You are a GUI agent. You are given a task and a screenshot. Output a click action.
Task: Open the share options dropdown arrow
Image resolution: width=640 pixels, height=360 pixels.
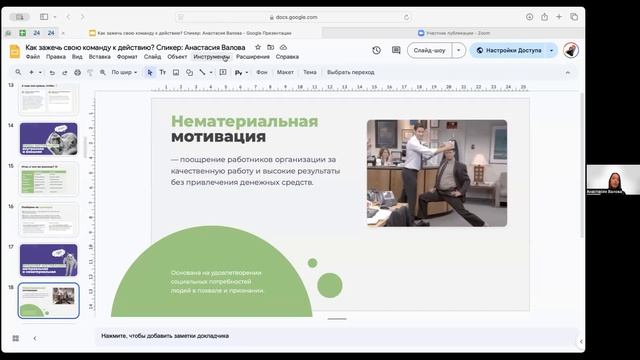551,50
